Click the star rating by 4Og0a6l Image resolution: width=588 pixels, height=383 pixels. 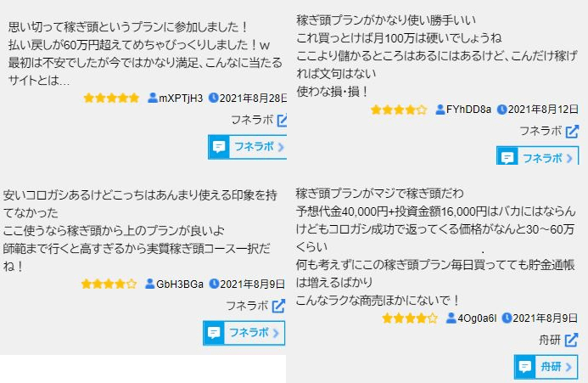click(x=410, y=318)
